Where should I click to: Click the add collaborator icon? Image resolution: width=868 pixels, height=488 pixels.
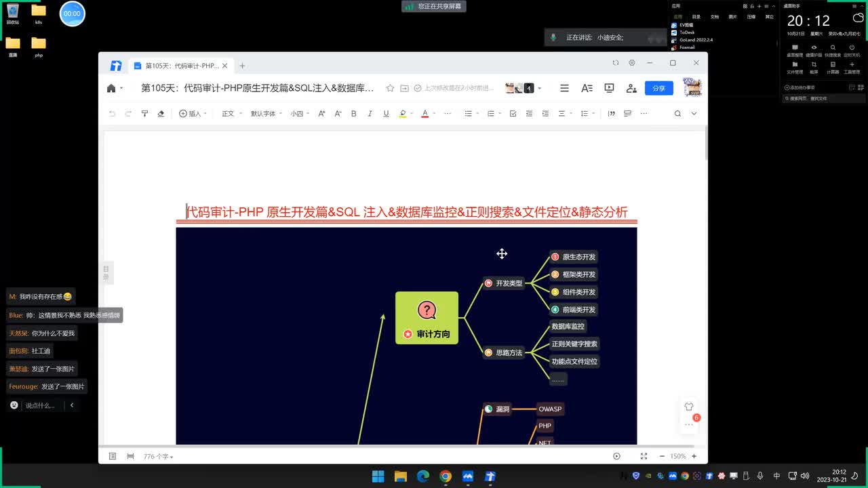[631, 88]
